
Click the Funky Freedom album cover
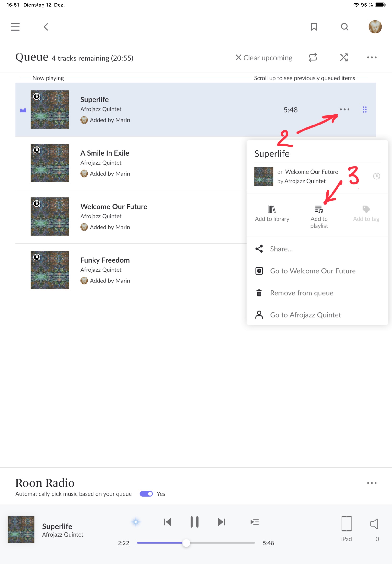coord(50,270)
